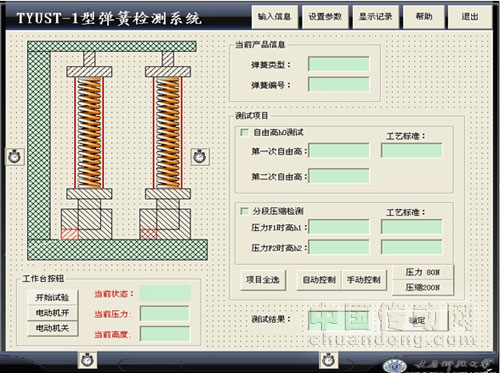Click the 工艺标准 field beside 压力F2时高h2
This screenshot has height=373, width=500.
(412, 247)
